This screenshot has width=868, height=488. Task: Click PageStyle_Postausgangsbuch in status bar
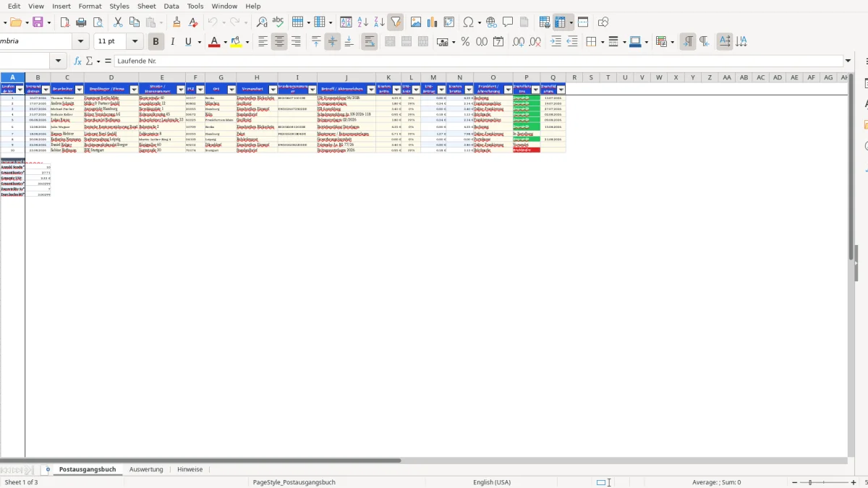point(294,482)
